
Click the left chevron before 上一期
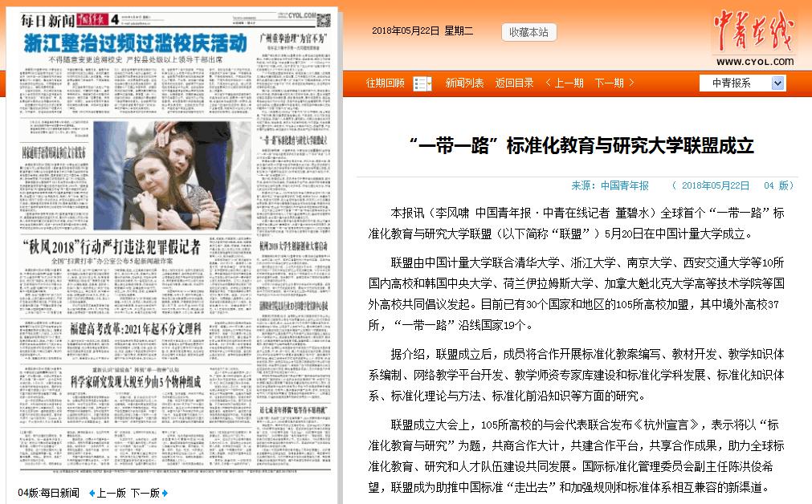547,83
